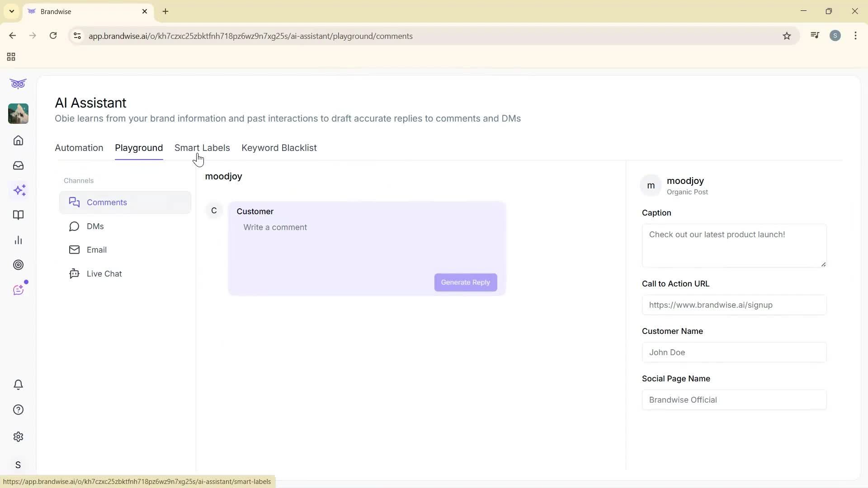The image size is (868, 488).
Task: Open the help question mark icon
Action: (x=18, y=409)
